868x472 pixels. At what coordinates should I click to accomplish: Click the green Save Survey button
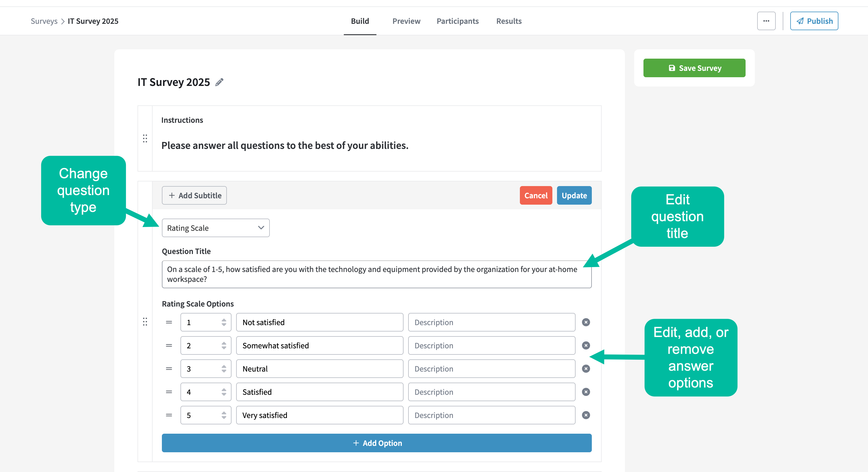[x=694, y=68]
